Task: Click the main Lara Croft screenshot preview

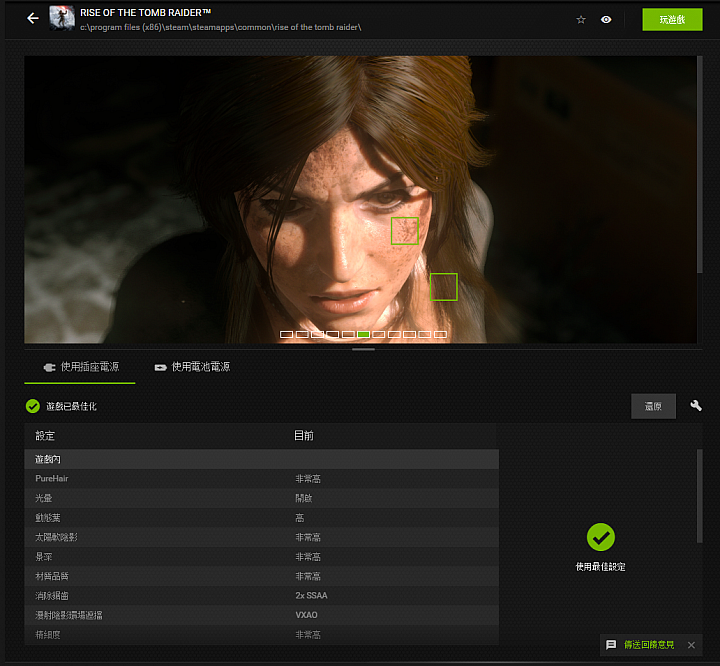Action: click(360, 199)
